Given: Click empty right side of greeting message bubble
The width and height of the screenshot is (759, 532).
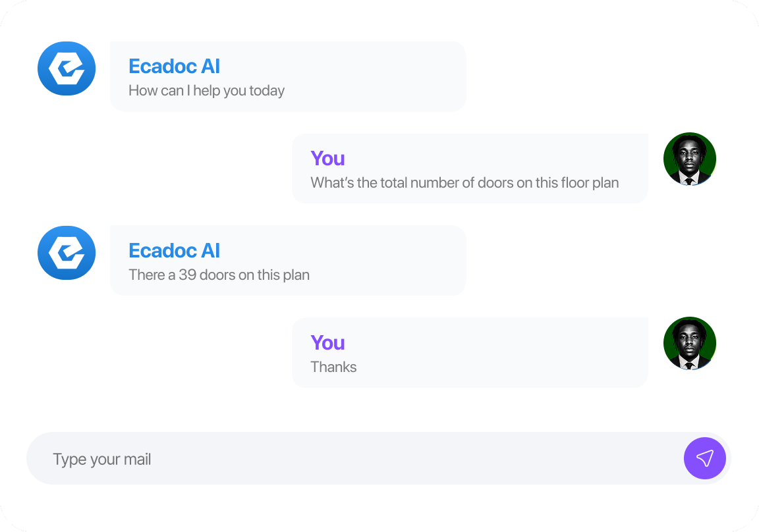Looking at the screenshot, I should point(395,76).
